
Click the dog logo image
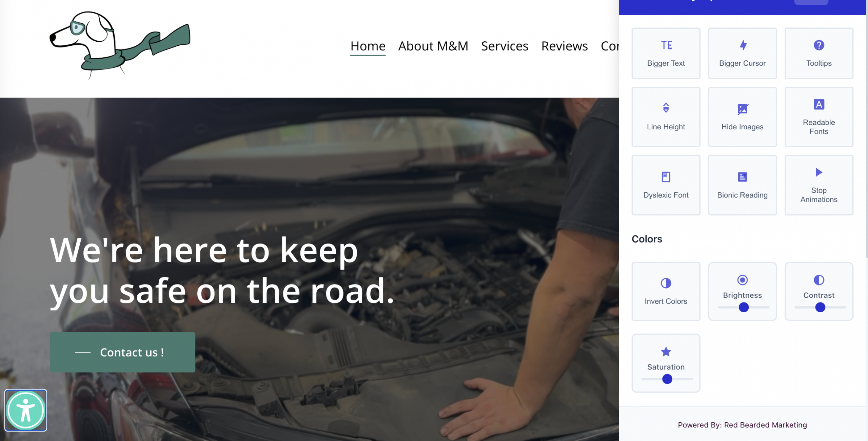tap(119, 45)
